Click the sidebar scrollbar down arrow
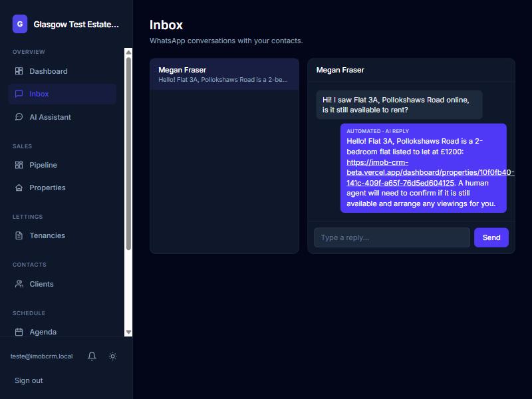The width and height of the screenshot is (532, 399). pos(128,332)
